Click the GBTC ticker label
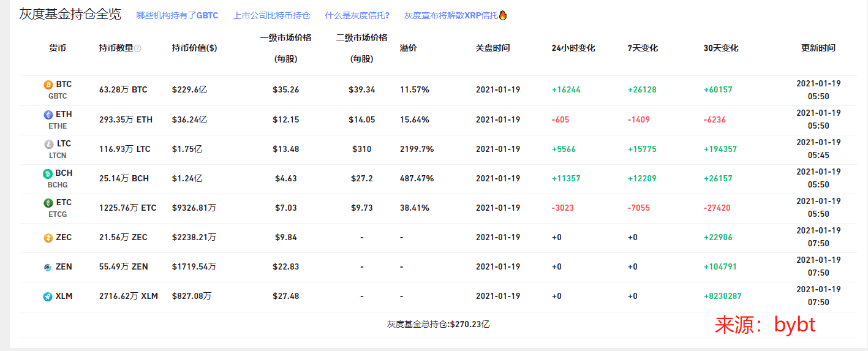Screen dimensions: 868x351 click(x=58, y=96)
